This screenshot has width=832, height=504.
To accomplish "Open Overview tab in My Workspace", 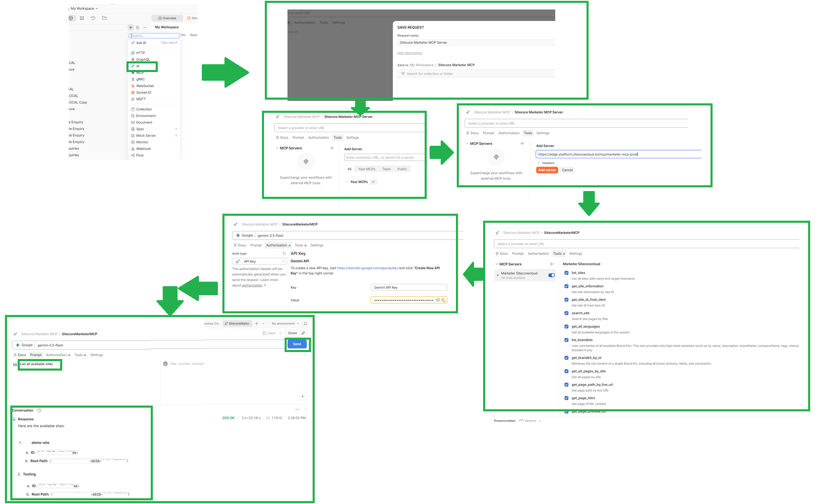I will pyautogui.click(x=167, y=18).
